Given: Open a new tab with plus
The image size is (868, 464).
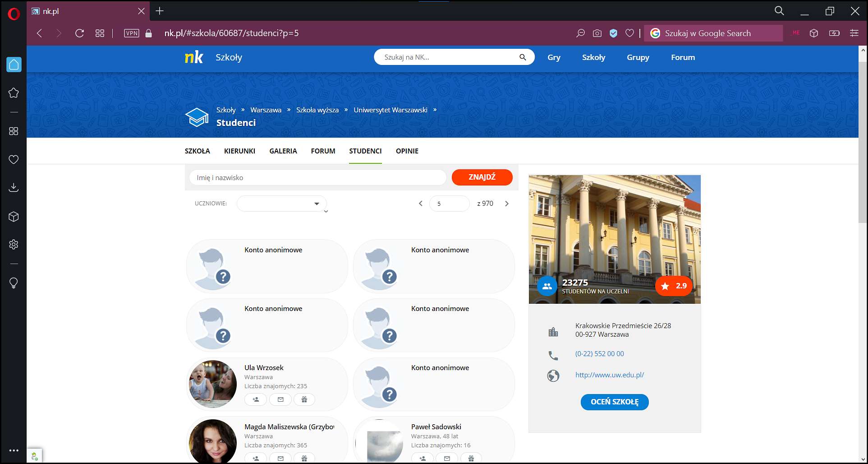Looking at the screenshot, I should [160, 11].
